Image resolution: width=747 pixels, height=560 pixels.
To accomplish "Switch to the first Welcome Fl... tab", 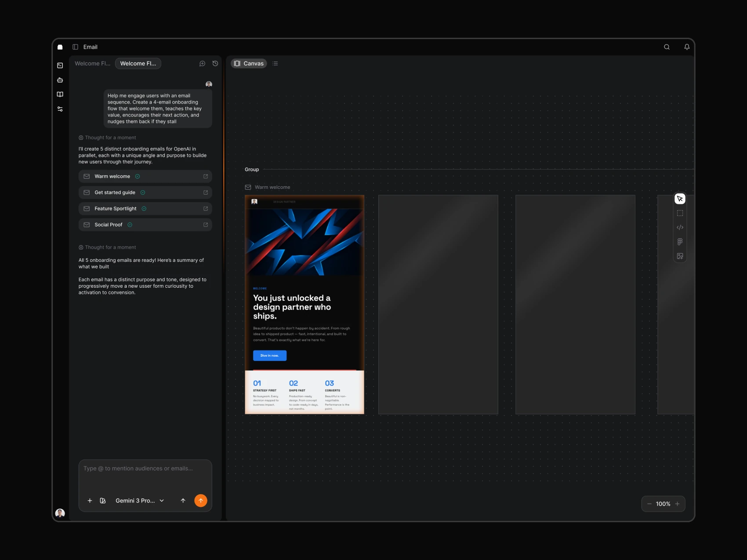I will [x=93, y=64].
